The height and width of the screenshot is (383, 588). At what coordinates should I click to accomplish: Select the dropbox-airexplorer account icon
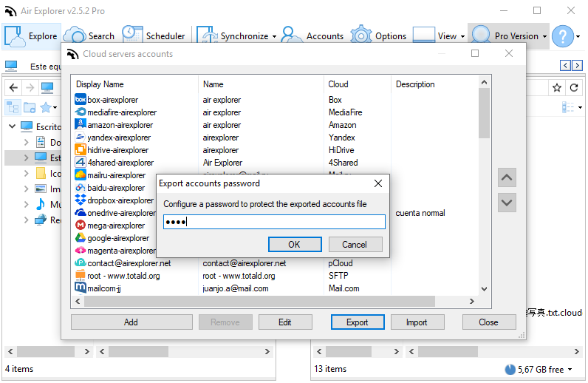coord(81,200)
